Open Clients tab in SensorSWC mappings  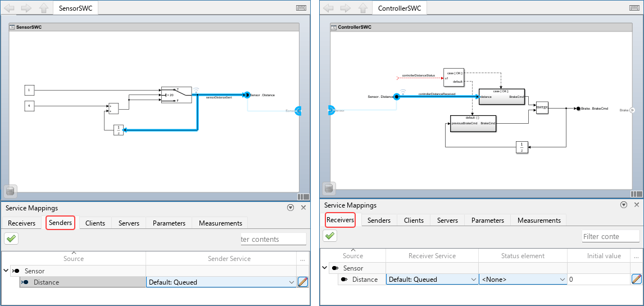(x=96, y=223)
